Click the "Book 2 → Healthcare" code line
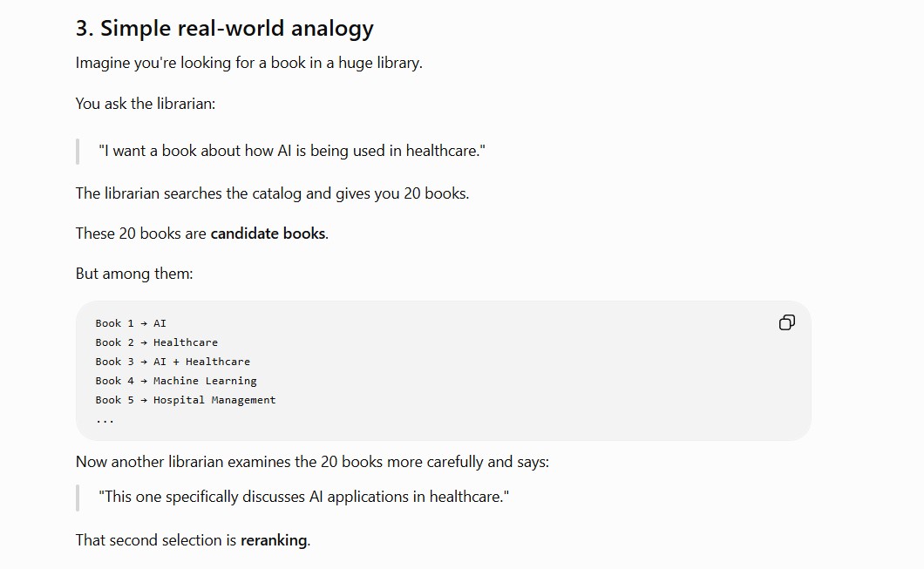The height and width of the screenshot is (569, 924). coord(157,342)
